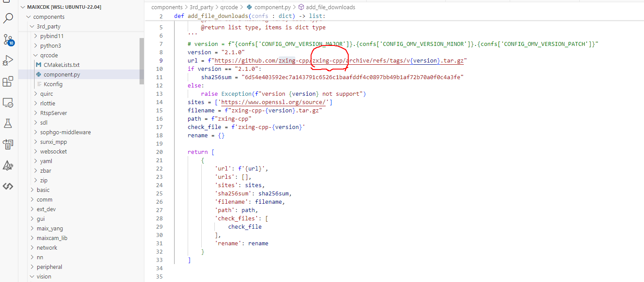
Task: Open the Run and Debug view
Action: pos(8,60)
